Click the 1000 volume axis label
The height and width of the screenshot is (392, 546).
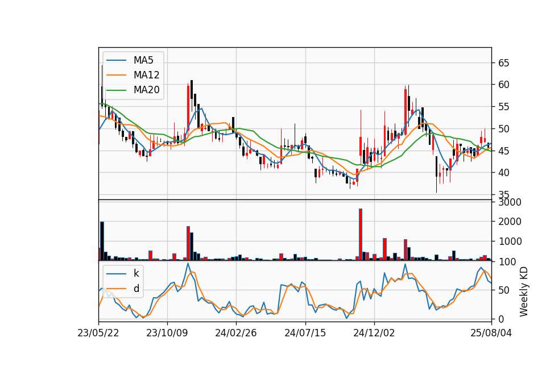[510, 241]
